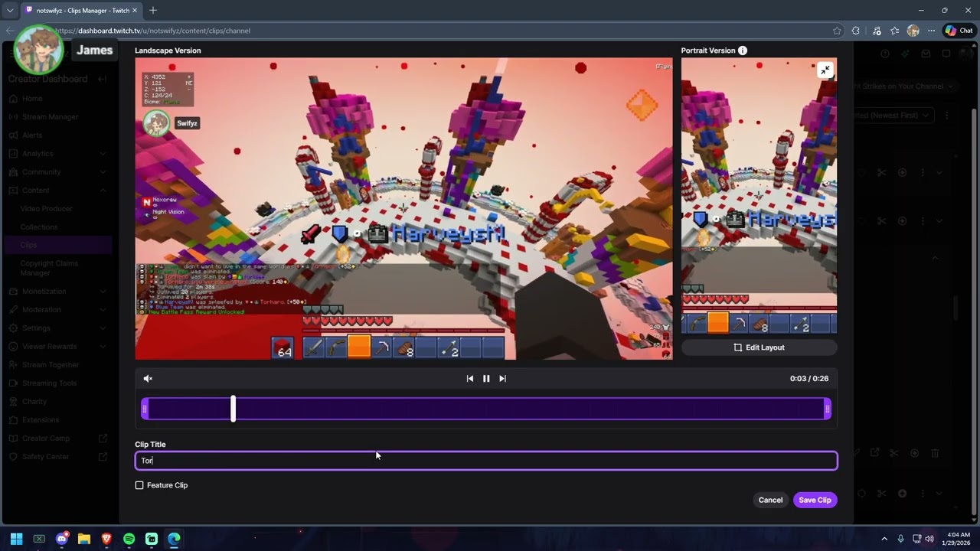Expand the portrait preview with arrows icon
The image size is (980, 551).
tap(825, 70)
